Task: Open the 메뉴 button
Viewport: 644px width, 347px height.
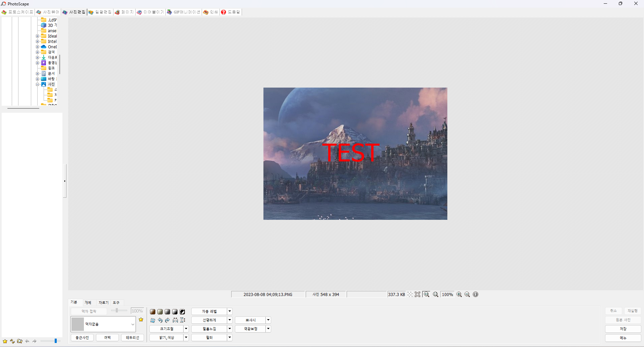Action: pos(623,338)
